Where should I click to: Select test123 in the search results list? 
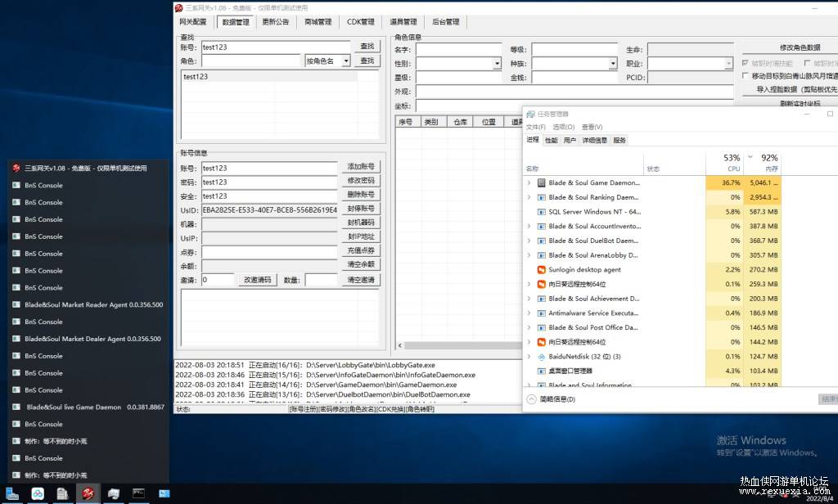[x=269, y=76]
